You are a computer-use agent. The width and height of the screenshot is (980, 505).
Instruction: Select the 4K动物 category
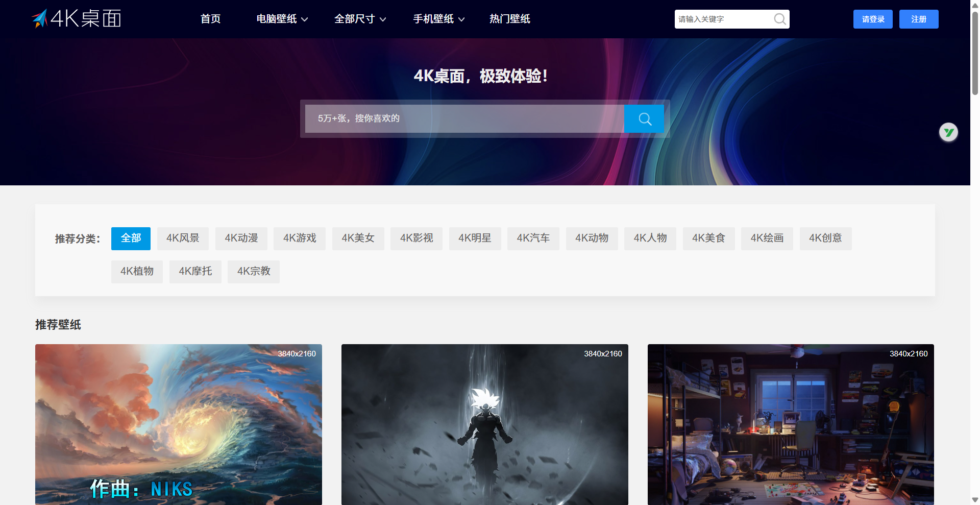coord(592,238)
